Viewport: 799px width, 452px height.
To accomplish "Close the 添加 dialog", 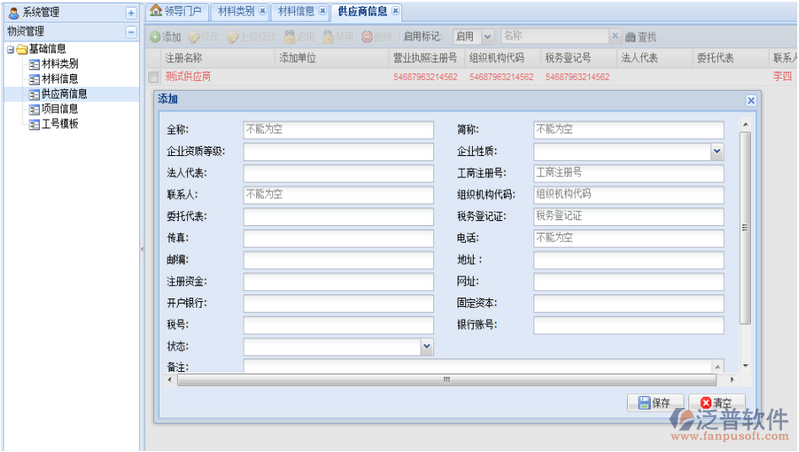I will coord(751,101).
